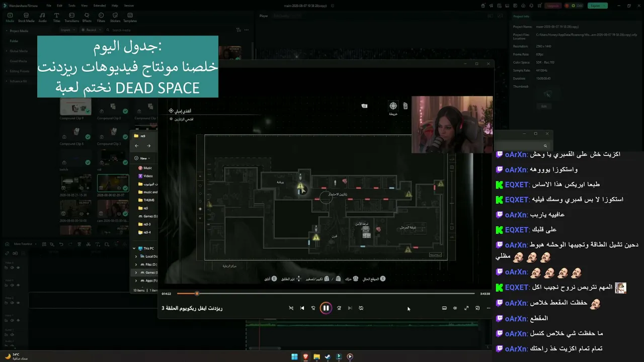The image size is (644, 362).
Task: Open the Music folder in File Explorer
Action: (x=145, y=168)
